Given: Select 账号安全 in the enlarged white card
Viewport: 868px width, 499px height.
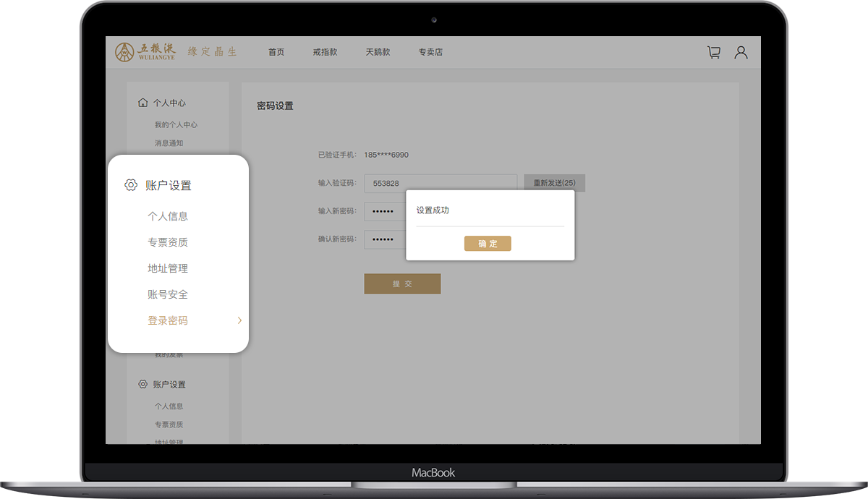Looking at the screenshot, I should (x=168, y=294).
